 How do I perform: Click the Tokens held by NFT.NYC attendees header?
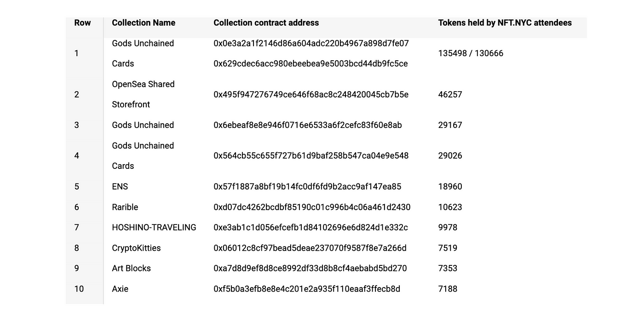(x=505, y=23)
